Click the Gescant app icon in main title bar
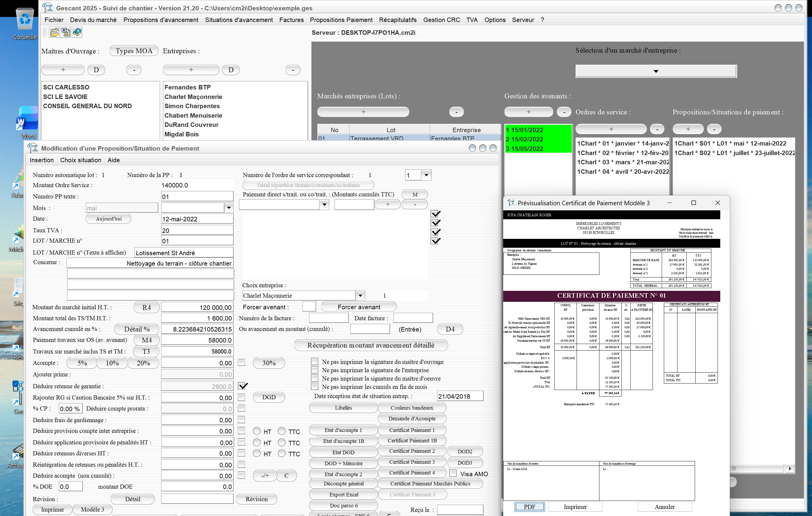Viewport: 812px width, 516px height. 48,7
